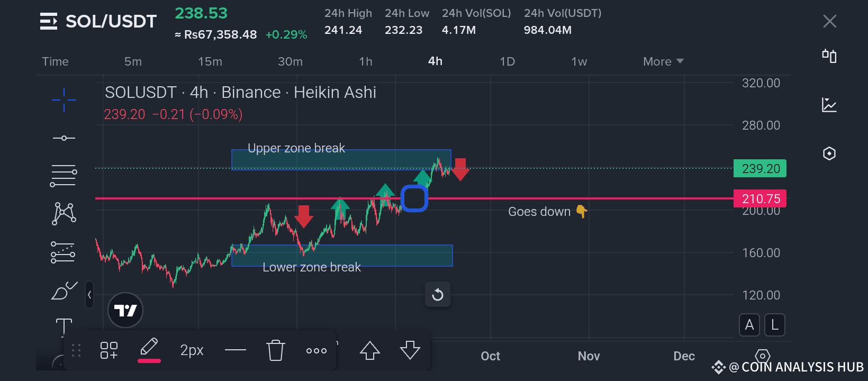Select the XABCD pattern tool

[64, 214]
